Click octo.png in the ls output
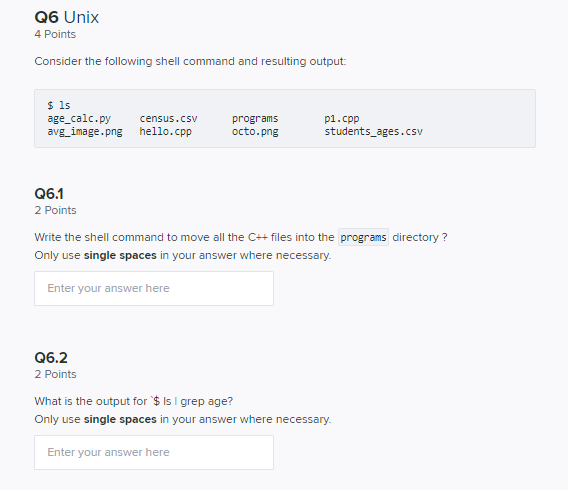568x490 pixels. pos(255,131)
